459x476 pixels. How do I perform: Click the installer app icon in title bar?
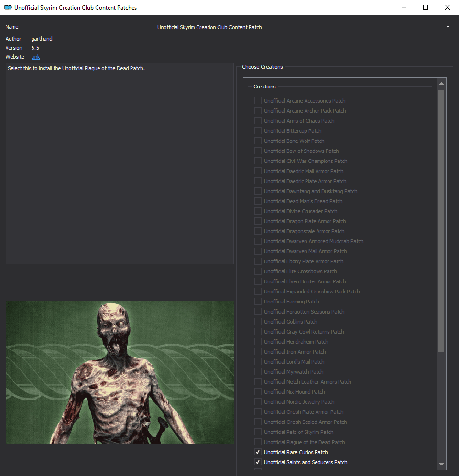click(x=8, y=7)
